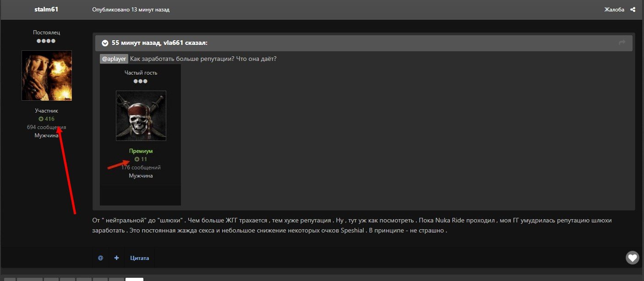Click the Постоялец rank title

47,32
